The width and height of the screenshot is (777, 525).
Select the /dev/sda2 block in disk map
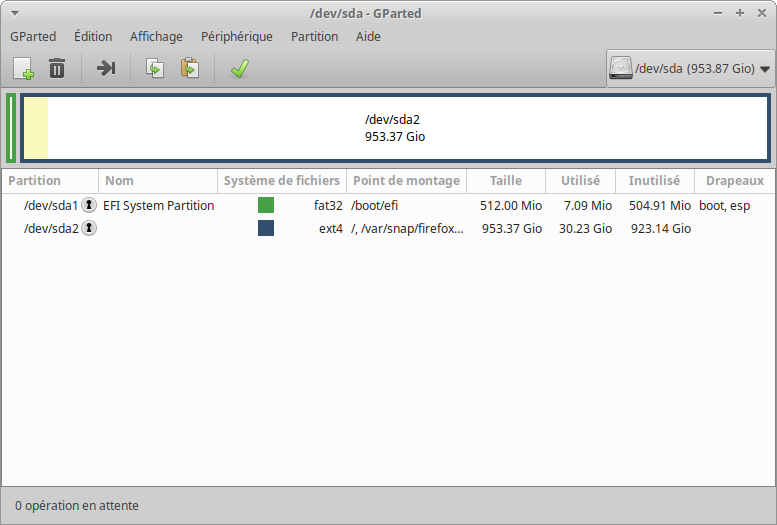[x=395, y=128]
